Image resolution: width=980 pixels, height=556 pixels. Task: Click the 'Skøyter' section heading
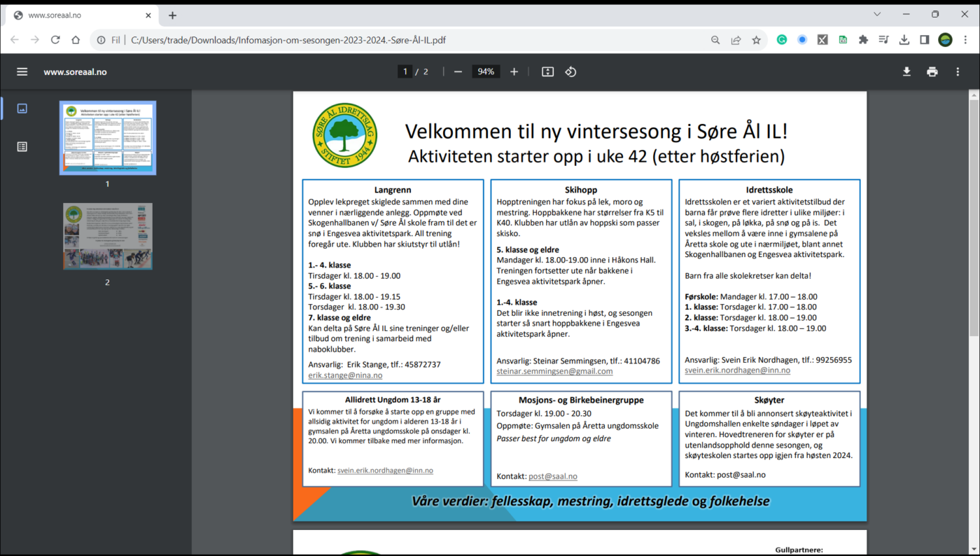point(769,400)
